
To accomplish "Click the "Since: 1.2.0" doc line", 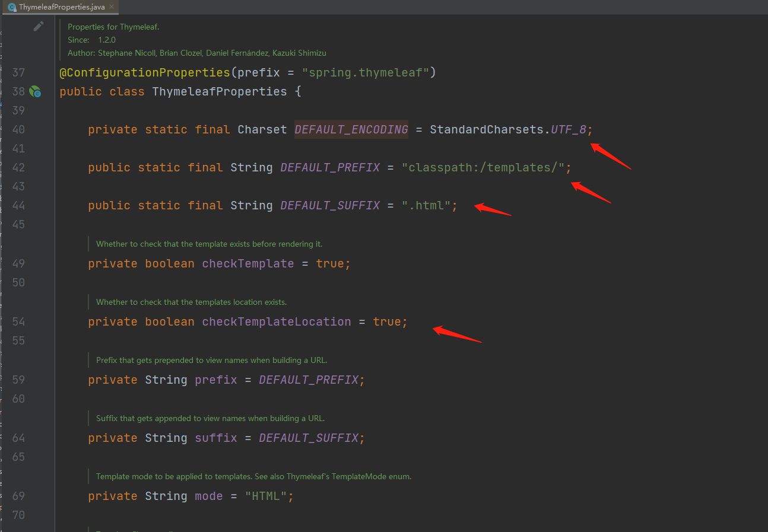I will point(91,40).
